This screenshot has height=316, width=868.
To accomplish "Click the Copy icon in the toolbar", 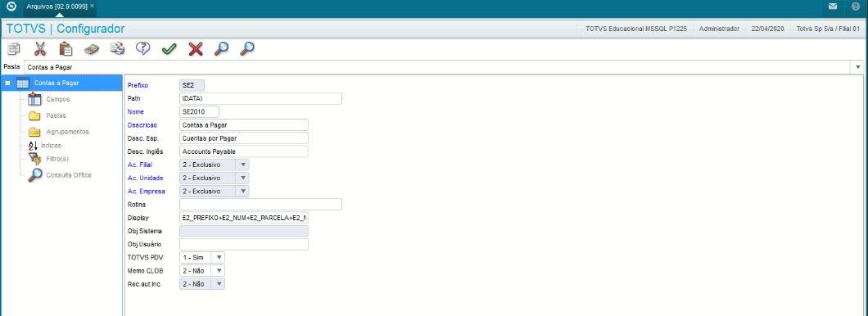I will click(x=13, y=48).
